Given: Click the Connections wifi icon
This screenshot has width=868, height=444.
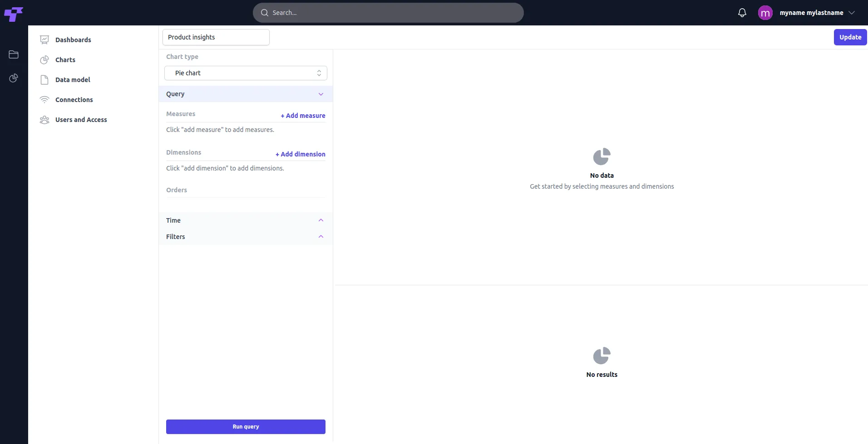Looking at the screenshot, I should point(44,100).
